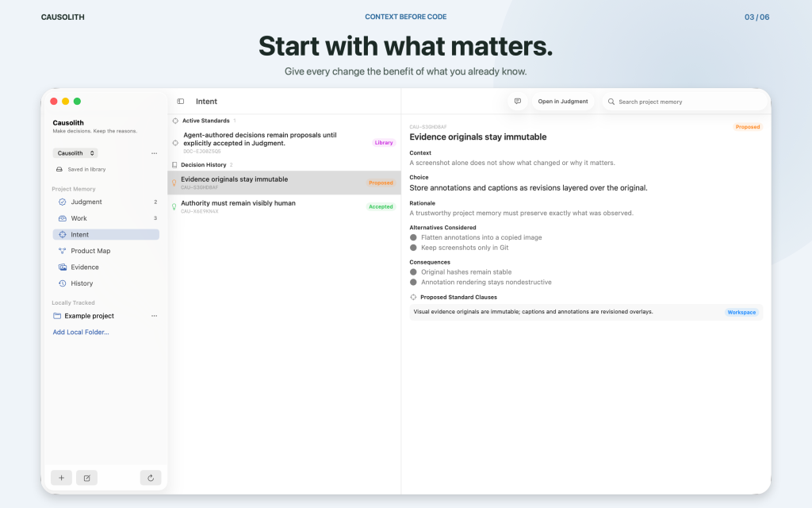Click the green lightbulb icon on accepted decision
The height and width of the screenshot is (508, 812).
coord(174,206)
